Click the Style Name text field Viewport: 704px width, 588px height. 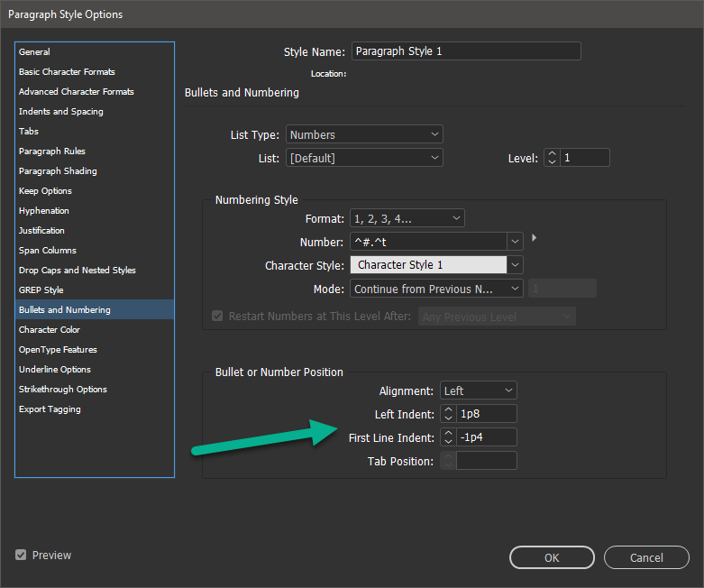466,51
